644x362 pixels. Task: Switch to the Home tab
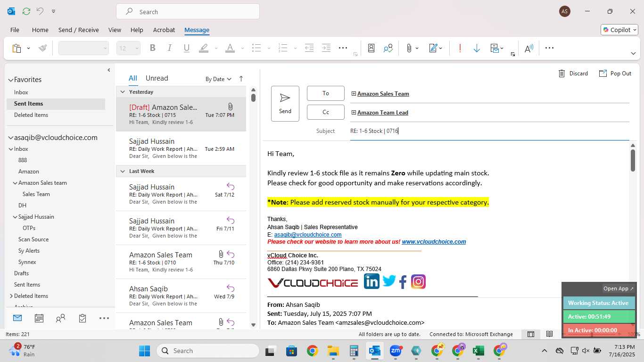tap(40, 30)
